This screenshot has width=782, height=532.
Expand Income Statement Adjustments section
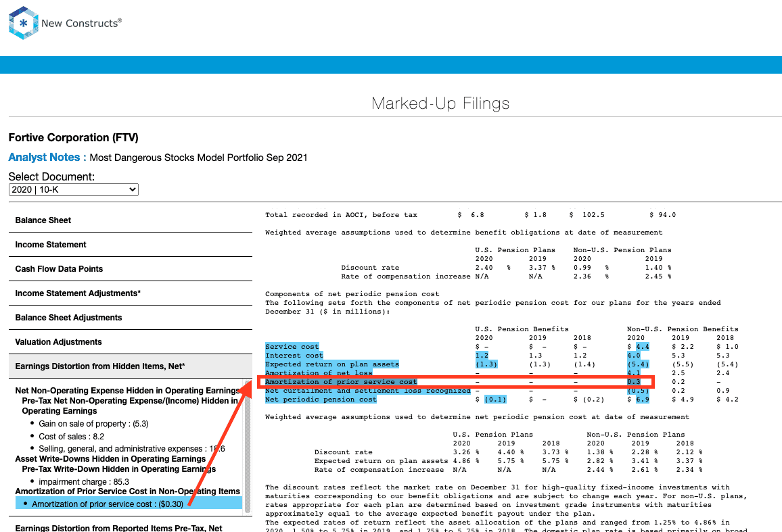(130, 293)
